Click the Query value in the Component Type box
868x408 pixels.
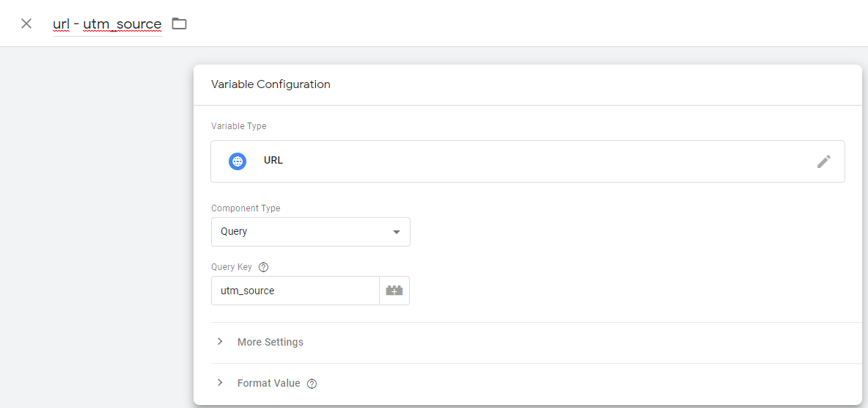pos(234,232)
